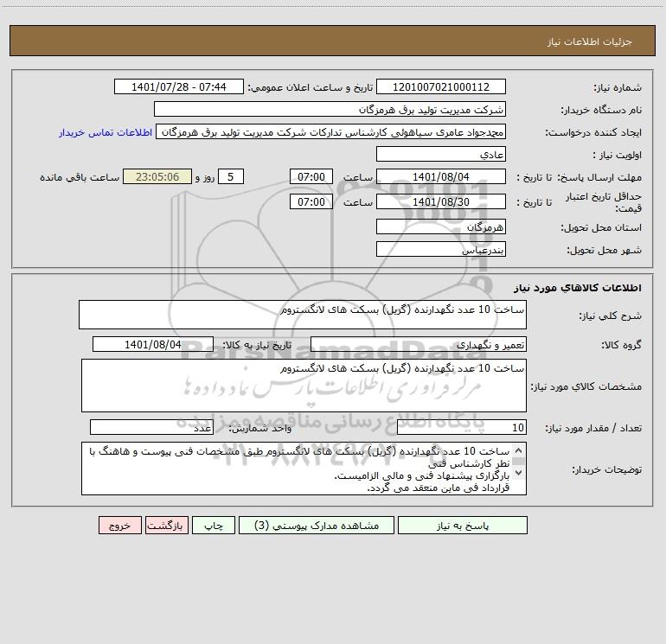Screen dimensions: 666x644
Task: Click the remaining days field '5'
Action: pyautogui.click(x=231, y=176)
